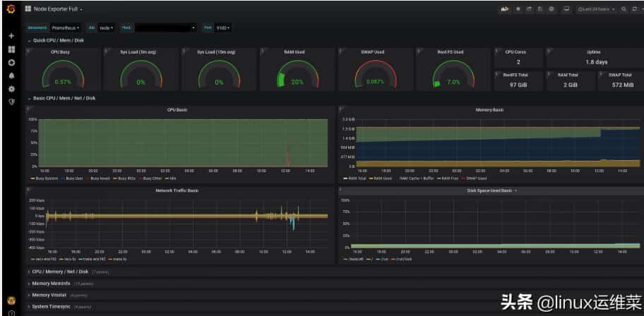Expand the Memory Meminfo row
This screenshot has width=644, height=316.
[x=51, y=284]
